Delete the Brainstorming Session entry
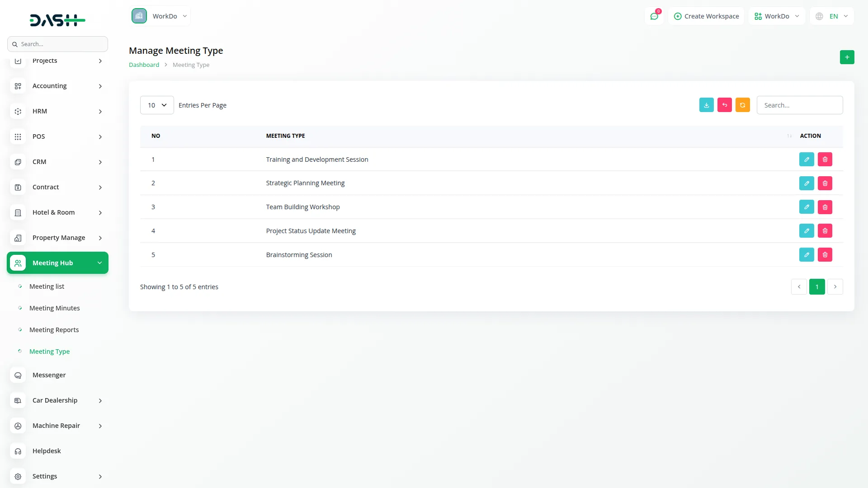This screenshot has height=488, width=868. click(x=825, y=255)
